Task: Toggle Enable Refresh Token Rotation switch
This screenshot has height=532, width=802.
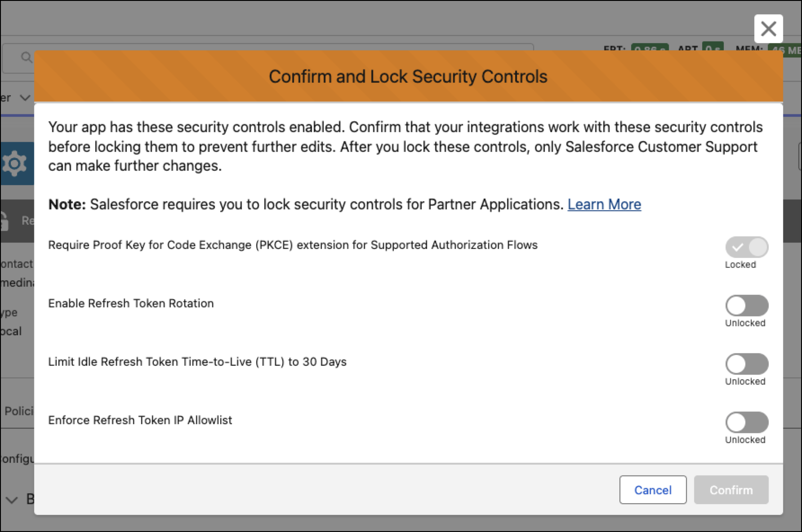Action: [747, 306]
